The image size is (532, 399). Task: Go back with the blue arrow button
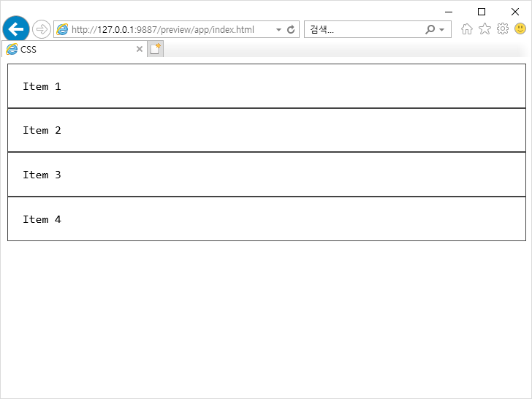point(16,29)
